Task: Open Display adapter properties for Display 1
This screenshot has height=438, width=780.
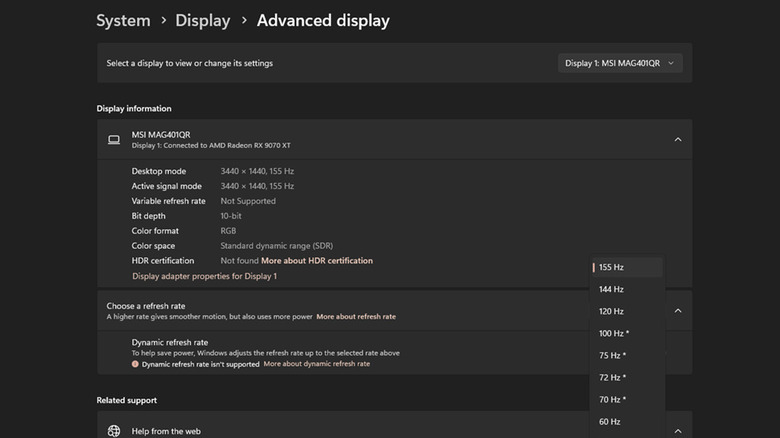Action: click(x=204, y=276)
